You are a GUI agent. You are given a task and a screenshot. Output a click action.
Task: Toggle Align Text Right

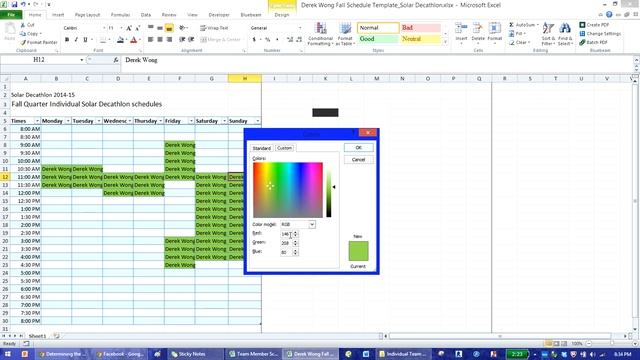coord(169,40)
